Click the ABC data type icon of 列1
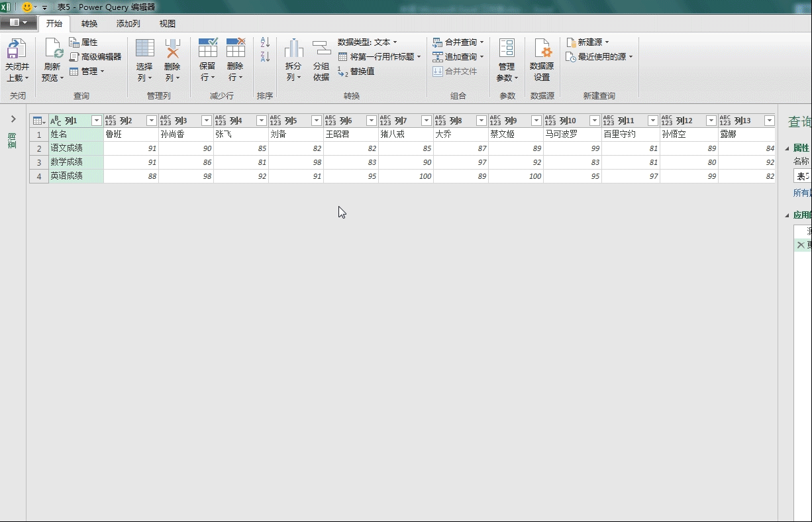Image resolution: width=812 pixels, height=522 pixels. coord(56,121)
